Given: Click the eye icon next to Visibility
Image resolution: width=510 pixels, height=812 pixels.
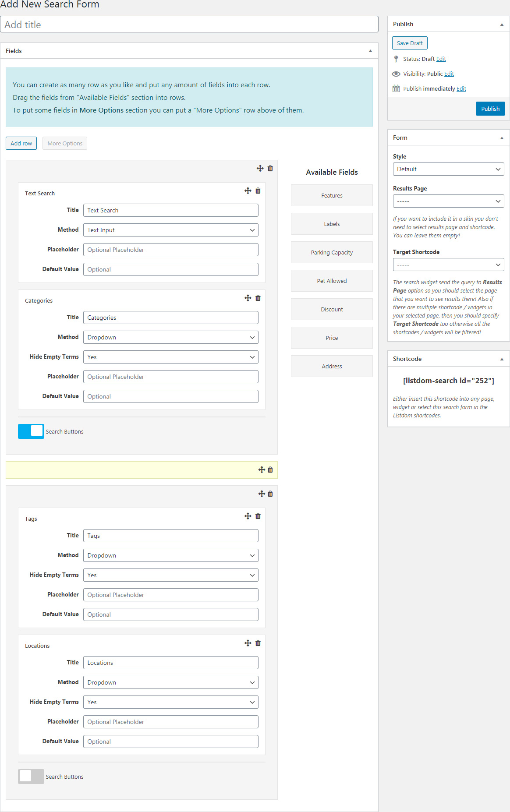Looking at the screenshot, I should click(x=396, y=74).
